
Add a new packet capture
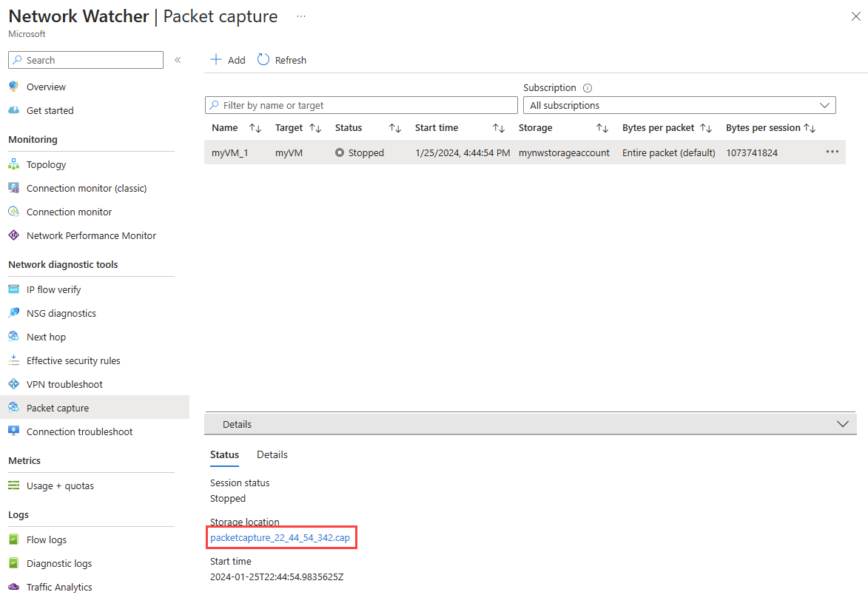coord(228,60)
